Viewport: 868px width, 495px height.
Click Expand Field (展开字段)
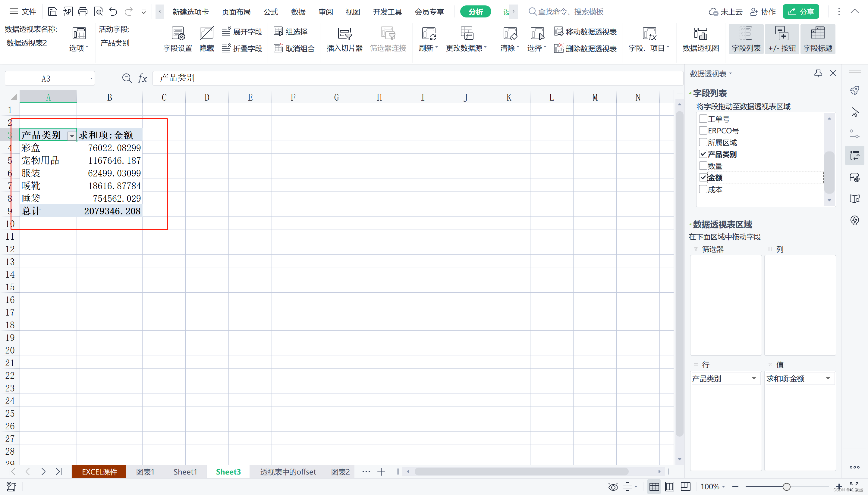coord(242,32)
